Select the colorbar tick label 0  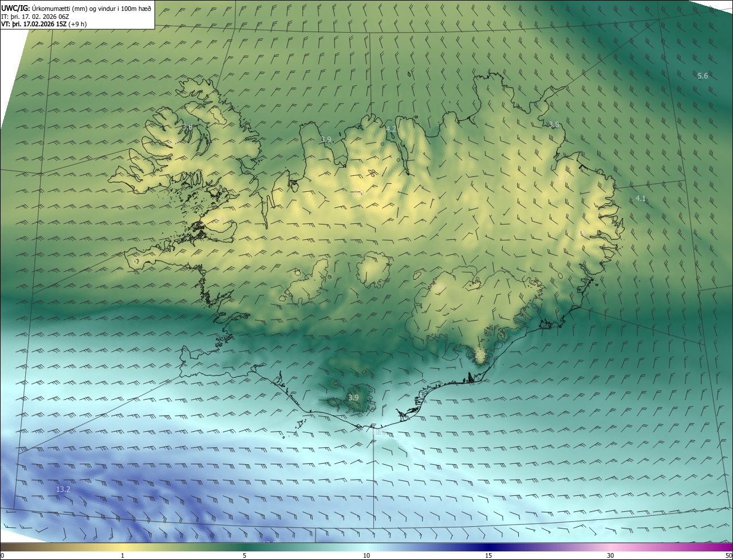coord(2,555)
